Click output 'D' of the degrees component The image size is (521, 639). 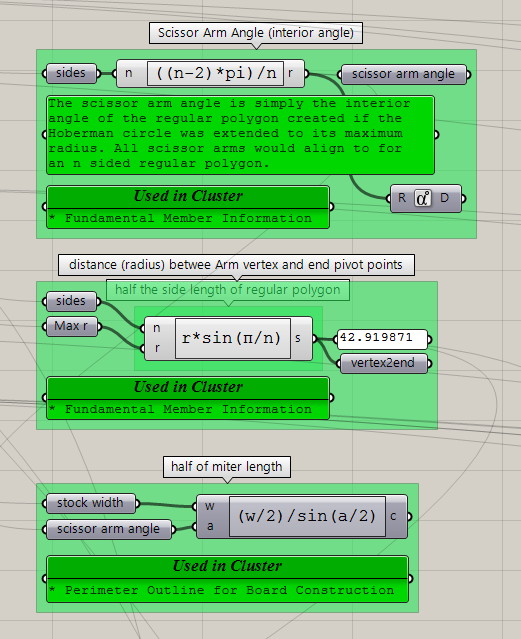445,198
